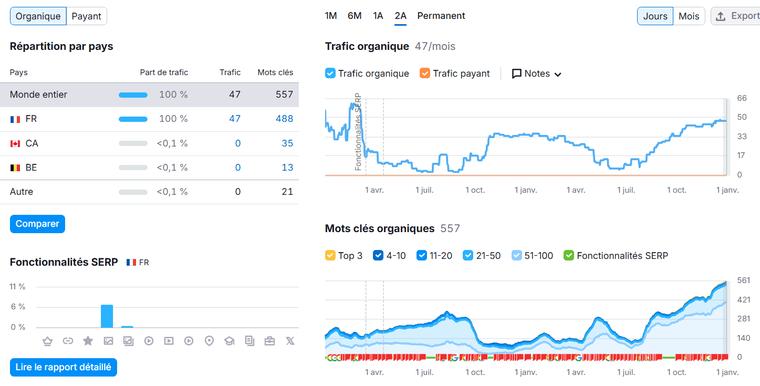Click the Canadian flag in CA row
Viewport: 760px width, 386px height.
[15, 144]
